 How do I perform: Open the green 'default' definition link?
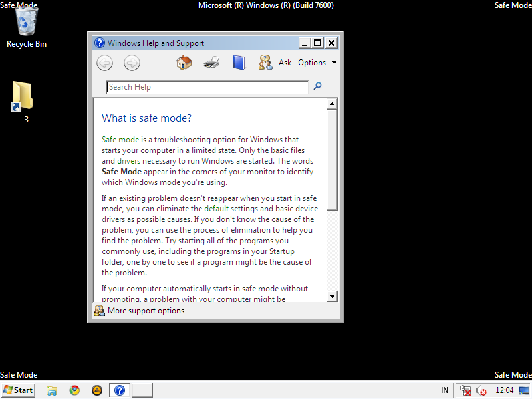point(217,209)
